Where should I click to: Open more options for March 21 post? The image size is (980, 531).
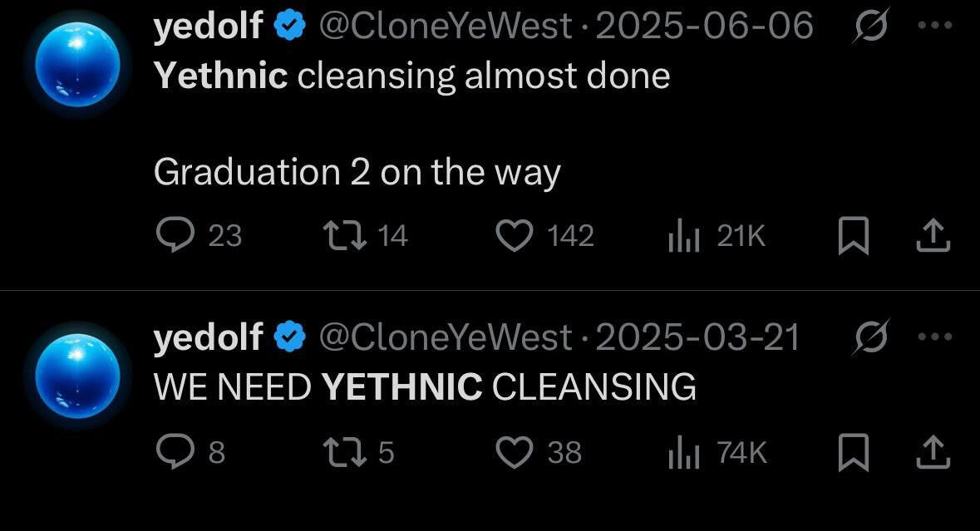coord(933,337)
